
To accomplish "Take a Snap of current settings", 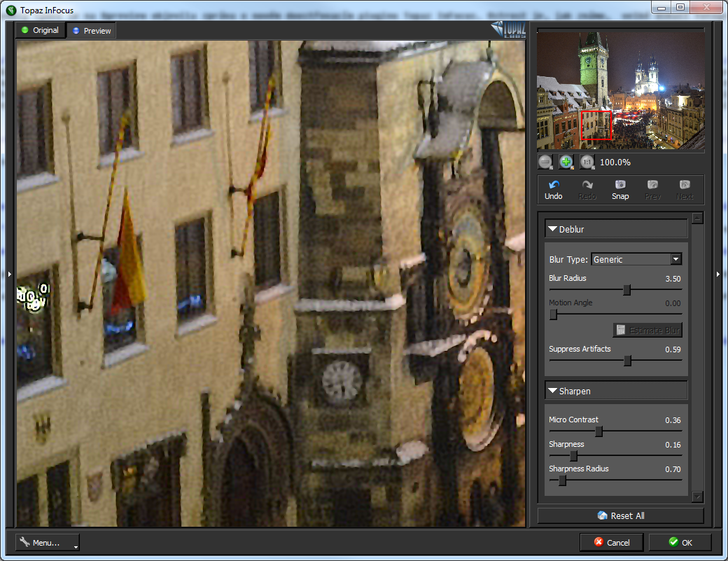I will 620,189.
